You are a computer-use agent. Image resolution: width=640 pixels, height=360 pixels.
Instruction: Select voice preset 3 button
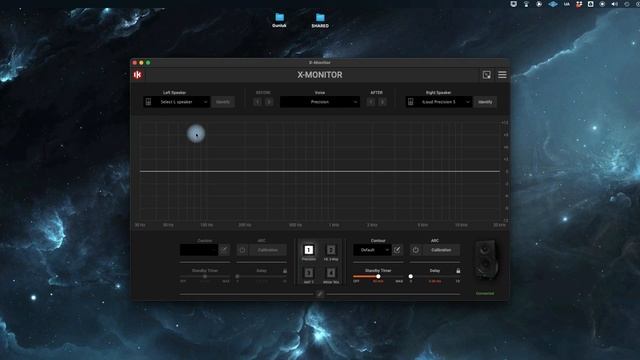tap(309, 273)
